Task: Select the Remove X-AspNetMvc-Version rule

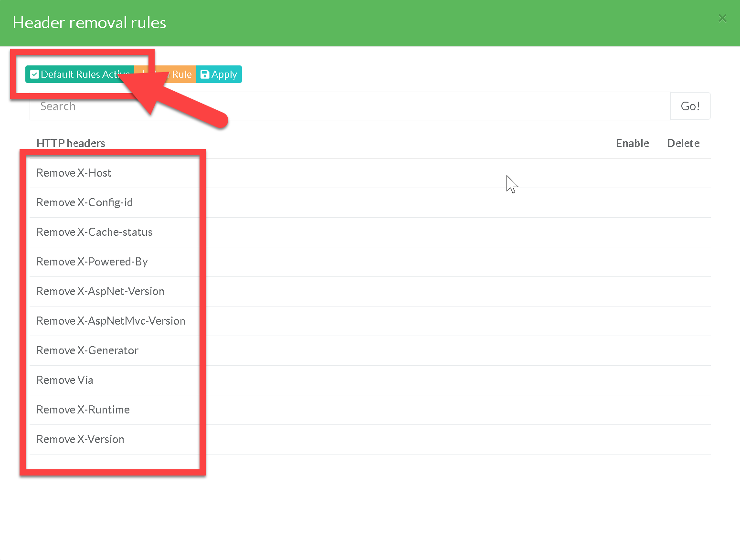Action: (111, 321)
